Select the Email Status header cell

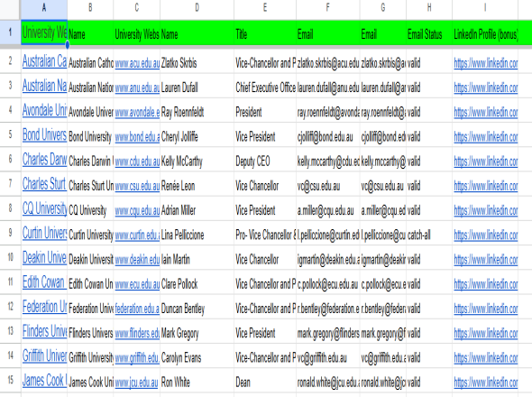(x=429, y=33)
